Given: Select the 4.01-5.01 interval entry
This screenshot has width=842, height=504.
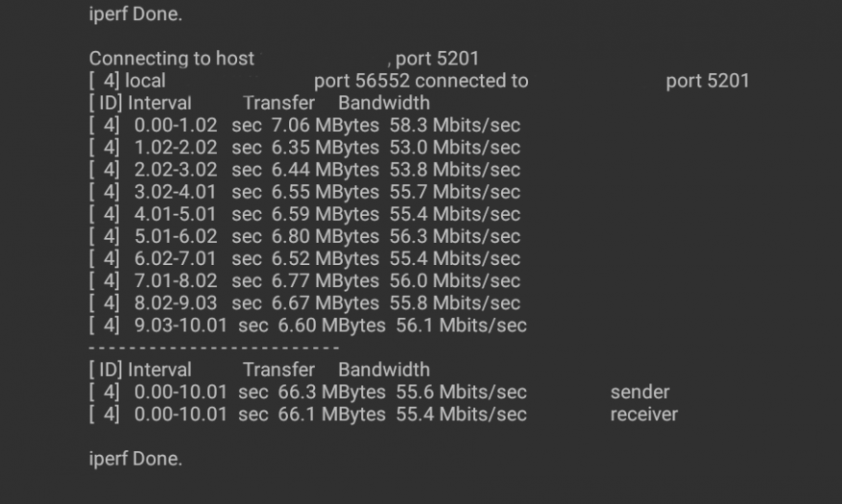Looking at the screenshot, I should [x=176, y=214].
